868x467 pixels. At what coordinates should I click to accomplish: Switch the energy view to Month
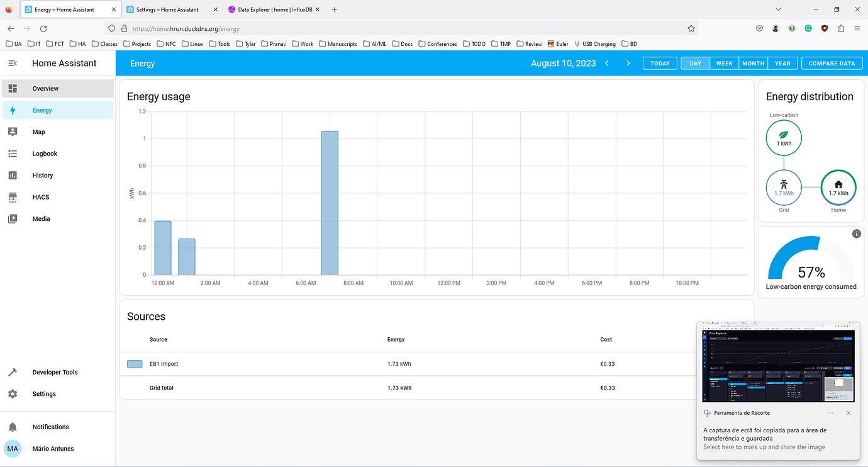pyautogui.click(x=753, y=63)
